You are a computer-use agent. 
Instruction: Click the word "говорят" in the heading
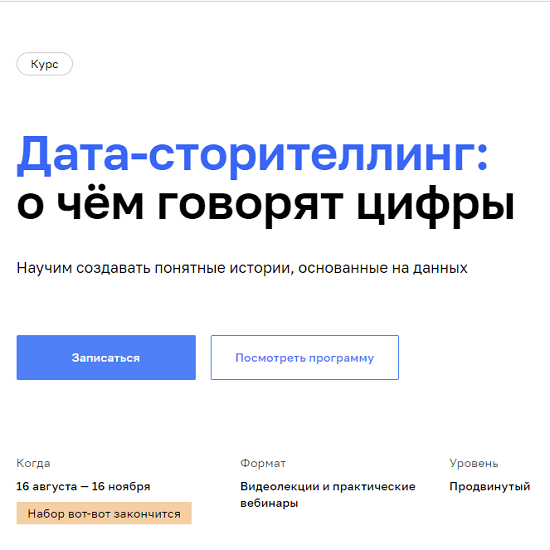pyautogui.click(x=250, y=207)
